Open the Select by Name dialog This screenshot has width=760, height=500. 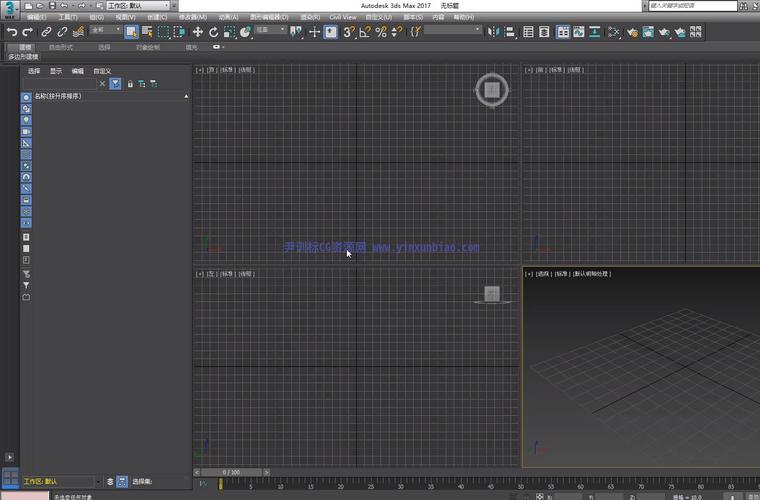pos(147,32)
